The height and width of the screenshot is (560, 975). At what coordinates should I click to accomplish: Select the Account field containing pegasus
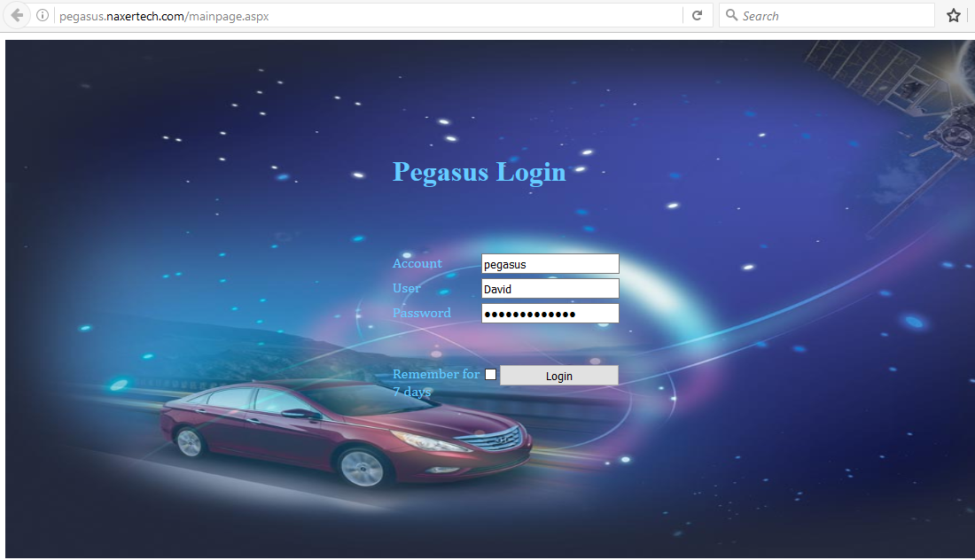click(550, 264)
